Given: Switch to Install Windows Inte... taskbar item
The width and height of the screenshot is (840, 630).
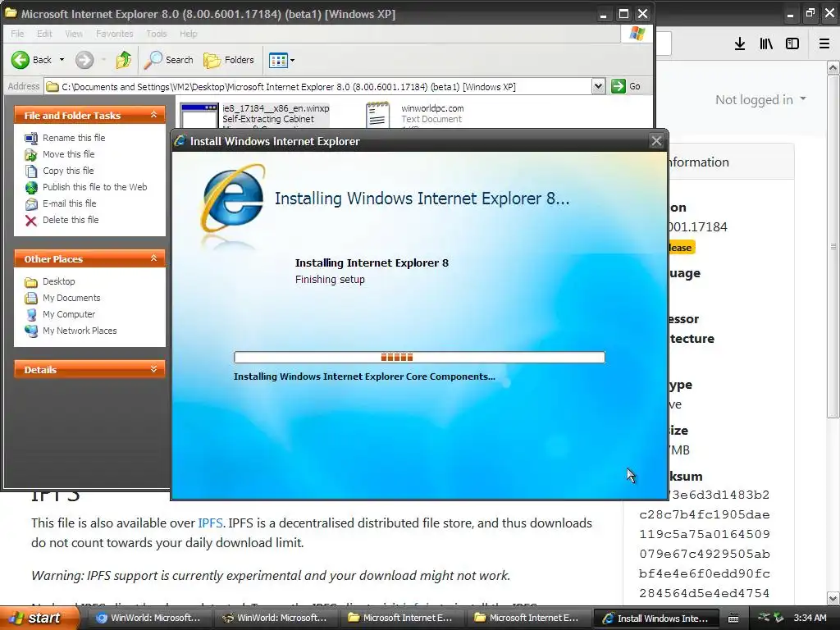Looking at the screenshot, I should 655,618.
